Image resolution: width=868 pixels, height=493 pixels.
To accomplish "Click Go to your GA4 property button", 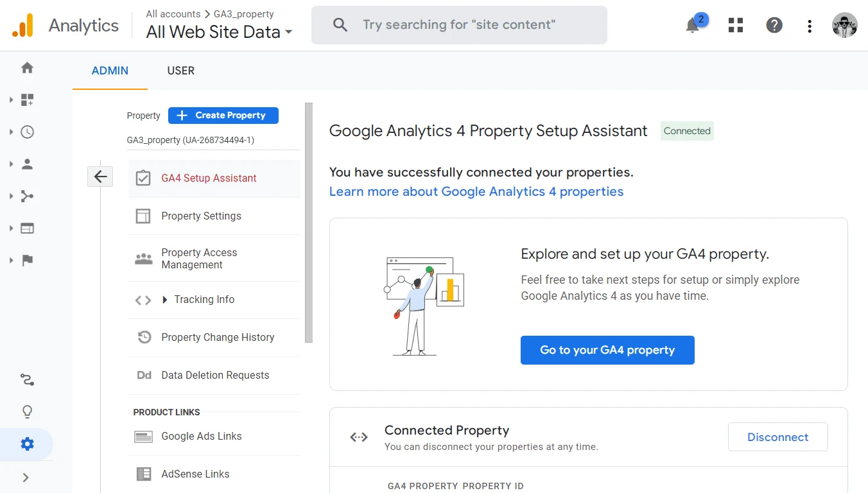I will tap(607, 350).
